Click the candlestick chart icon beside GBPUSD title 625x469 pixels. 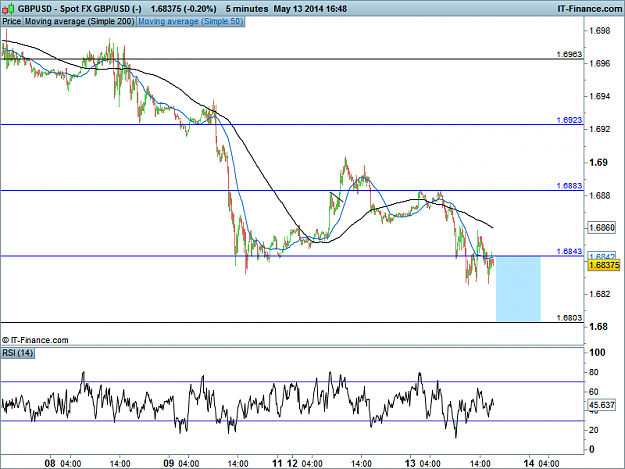pos(8,8)
